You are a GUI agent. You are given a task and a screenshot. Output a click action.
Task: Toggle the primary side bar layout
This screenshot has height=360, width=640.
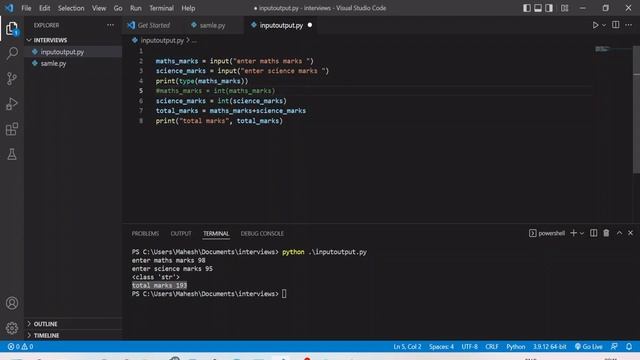tap(527, 8)
